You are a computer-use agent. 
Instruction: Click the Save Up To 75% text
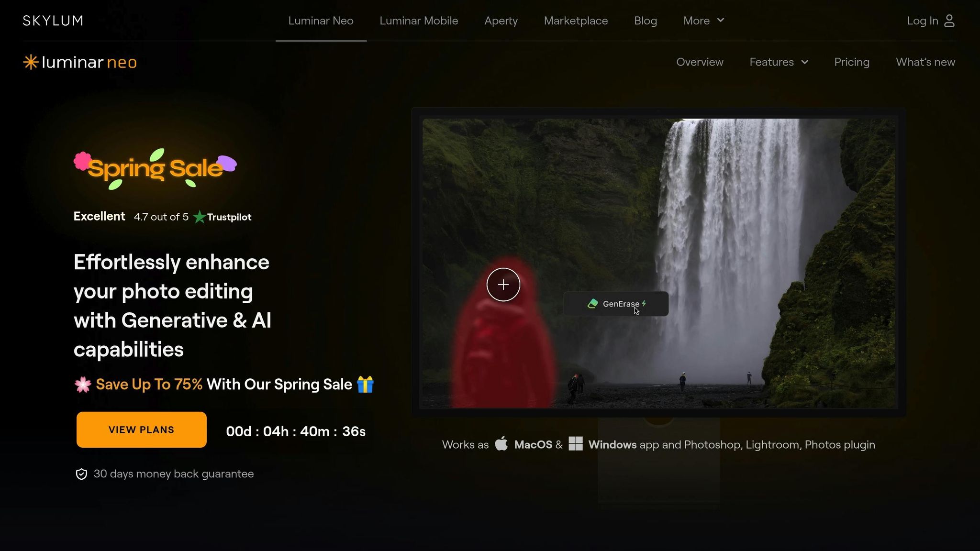coord(149,385)
